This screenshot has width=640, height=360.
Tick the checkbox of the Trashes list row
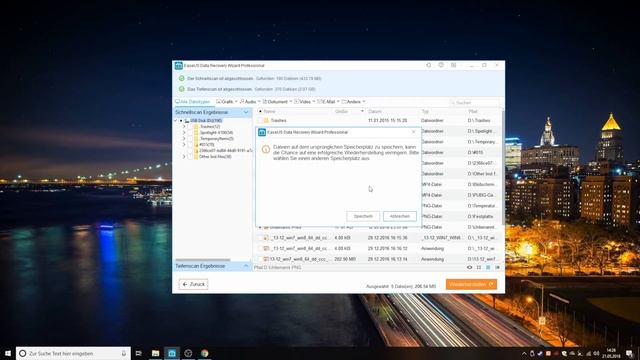[x=260, y=120]
